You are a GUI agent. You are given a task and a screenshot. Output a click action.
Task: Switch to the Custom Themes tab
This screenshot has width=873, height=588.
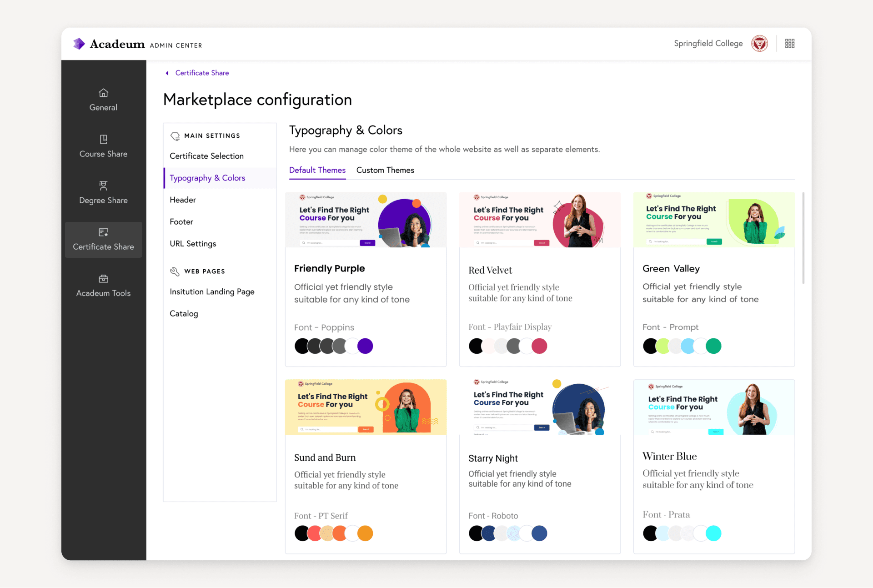(x=385, y=170)
